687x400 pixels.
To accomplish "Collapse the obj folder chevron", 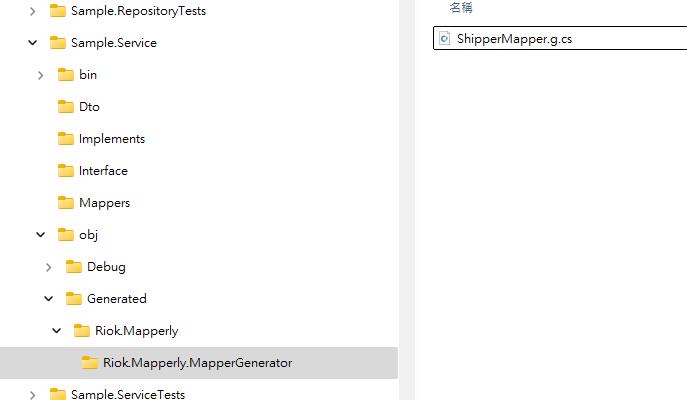I will (41, 235).
